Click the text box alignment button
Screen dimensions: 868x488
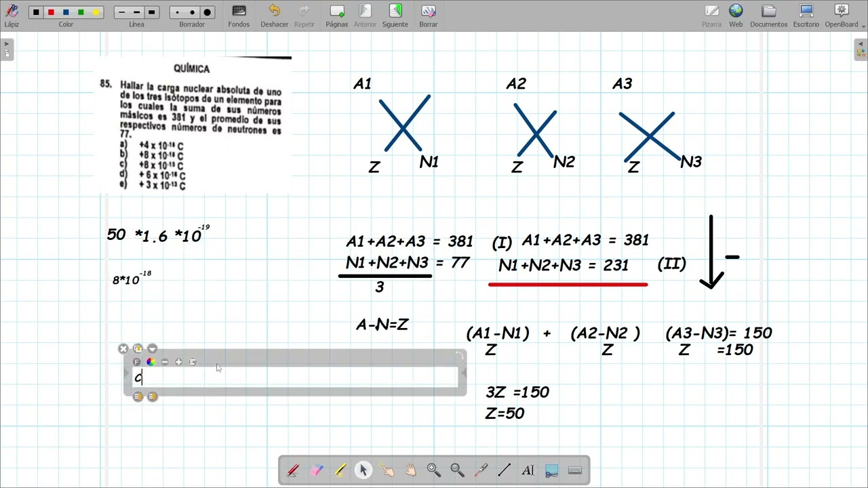click(193, 362)
